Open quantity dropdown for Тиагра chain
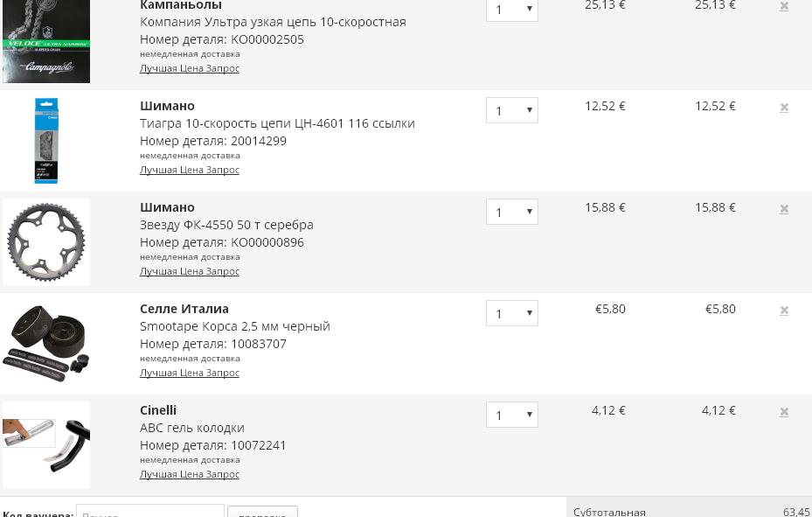Image resolution: width=812 pixels, height=517 pixels. (x=511, y=110)
